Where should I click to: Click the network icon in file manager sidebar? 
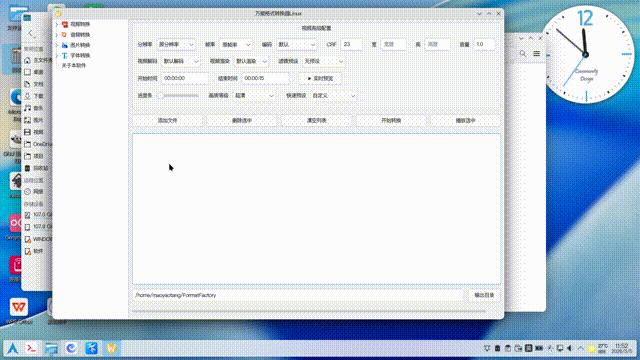tap(28, 191)
